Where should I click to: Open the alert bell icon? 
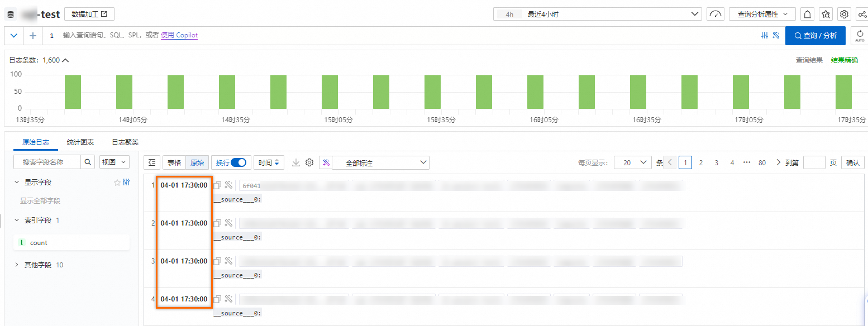click(807, 14)
